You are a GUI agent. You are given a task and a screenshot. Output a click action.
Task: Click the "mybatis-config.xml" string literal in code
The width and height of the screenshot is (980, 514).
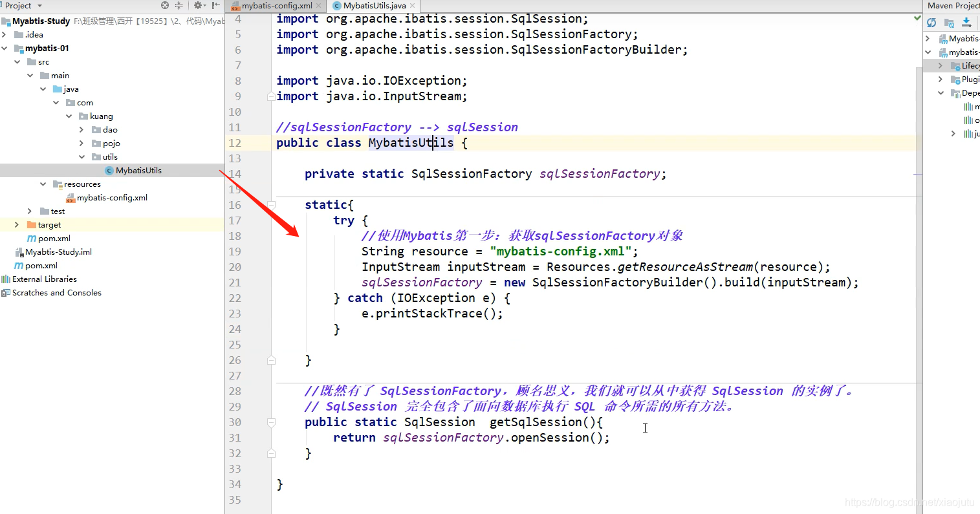(x=560, y=252)
